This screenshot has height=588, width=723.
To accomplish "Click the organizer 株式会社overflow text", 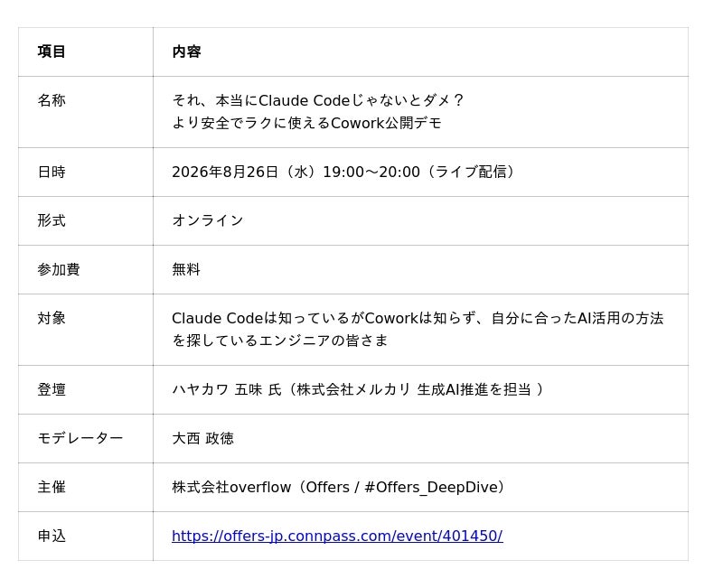I will pos(231,487).
